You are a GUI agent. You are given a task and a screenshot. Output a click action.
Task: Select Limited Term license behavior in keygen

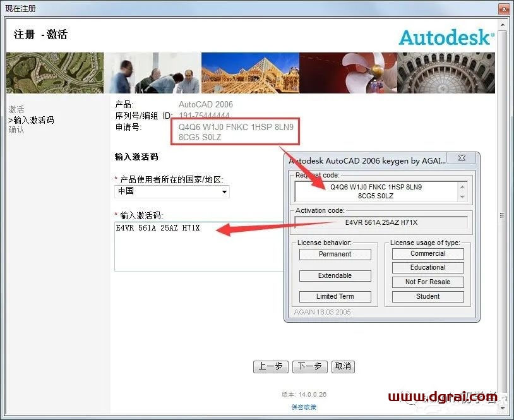point(335,296)
